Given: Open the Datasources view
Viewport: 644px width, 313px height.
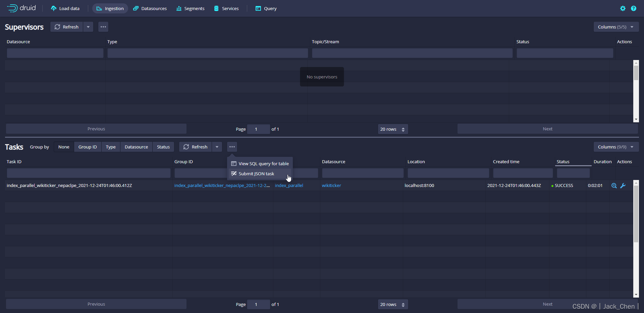Looking at the screenshot, I should coord(150,8).
